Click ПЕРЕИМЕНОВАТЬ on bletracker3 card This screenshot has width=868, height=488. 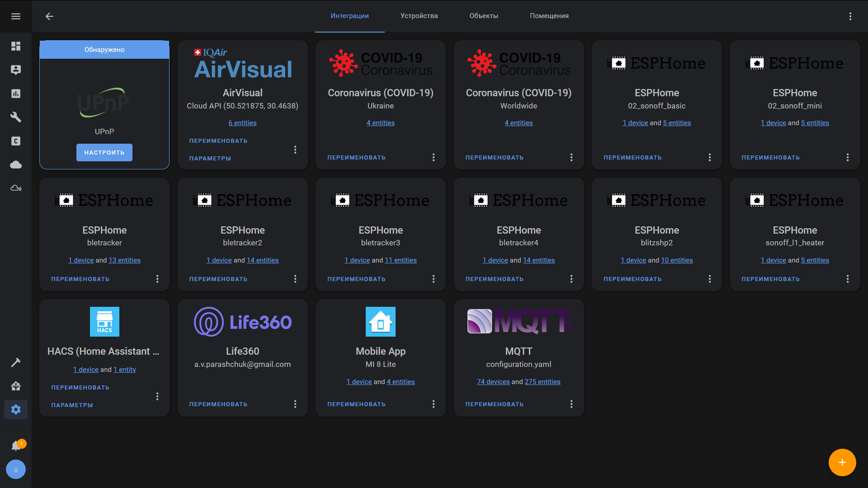click(x=356, y=279)
